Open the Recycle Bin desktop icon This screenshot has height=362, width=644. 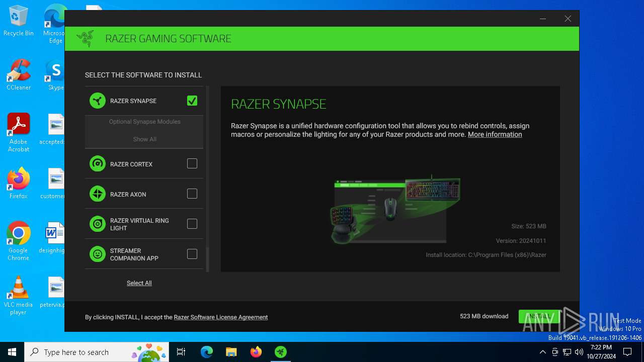[x=19, y=21]
